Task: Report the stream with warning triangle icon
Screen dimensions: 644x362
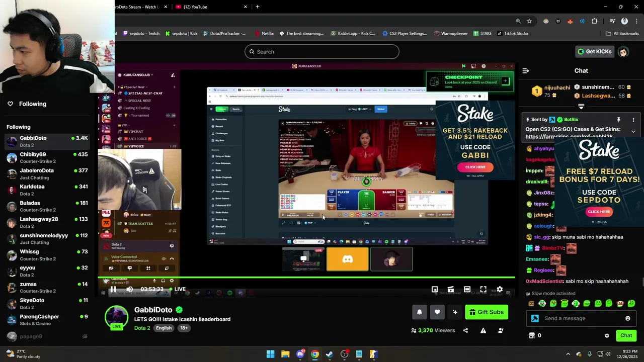Action: (483, 330)
